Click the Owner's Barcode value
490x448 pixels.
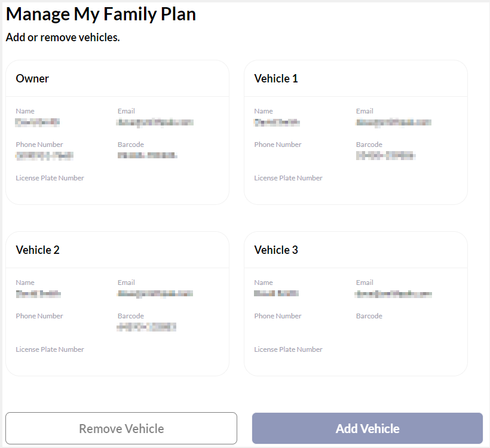pos(145,156)
